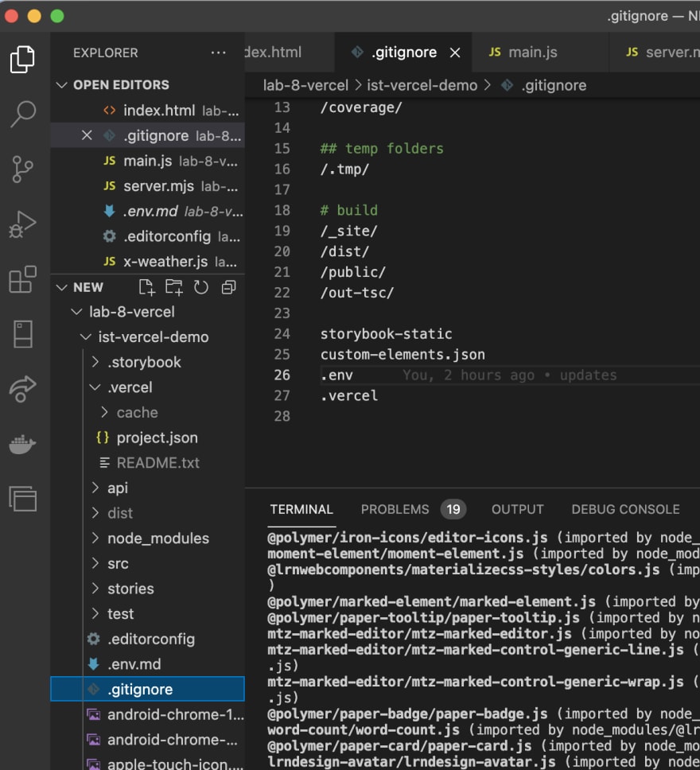Open the Explorer view in activity bar
The width and height of the screenshot is (700, 770).
tap(22, 59)
